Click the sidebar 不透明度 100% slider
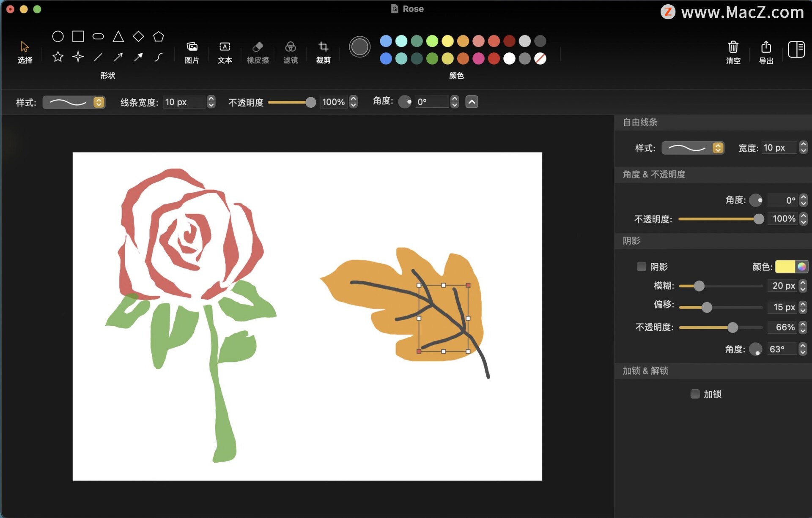The image size is (812, 518). click(721, 219)
